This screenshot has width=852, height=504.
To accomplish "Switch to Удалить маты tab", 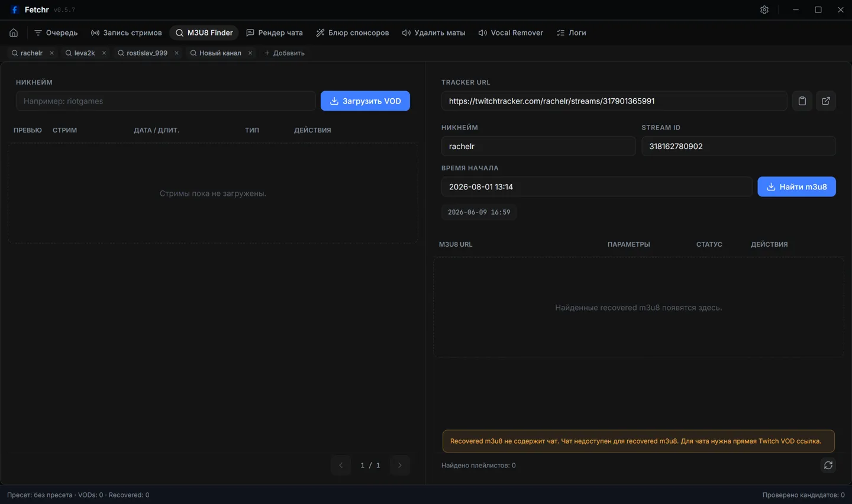I will click(x=434, y=33).
